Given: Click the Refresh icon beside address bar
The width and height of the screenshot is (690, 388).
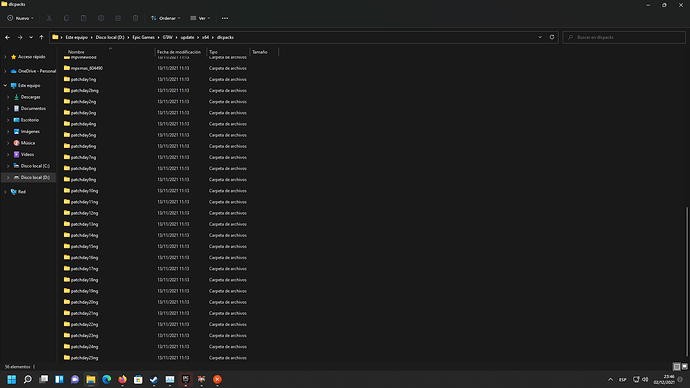Looking at the screenshot, I should (552, 37).
